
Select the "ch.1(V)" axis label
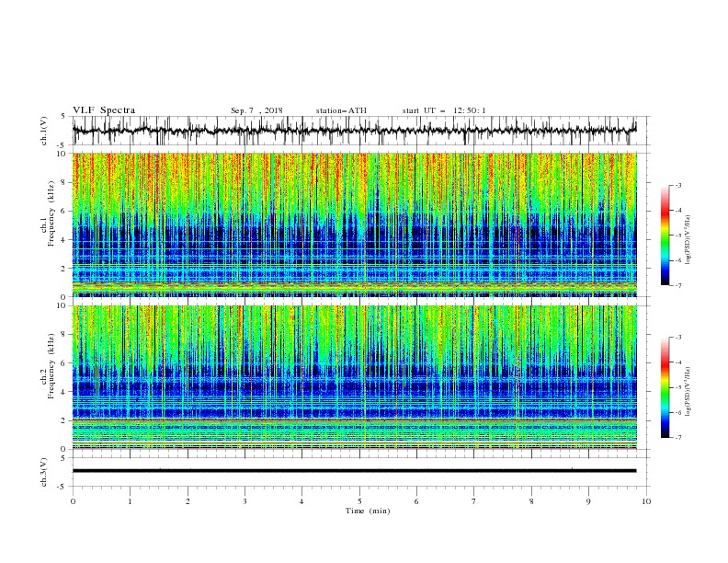point(44,131)
